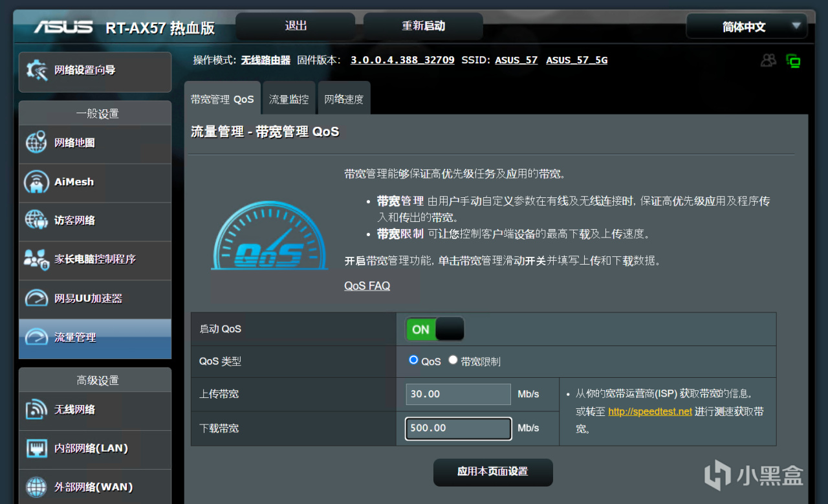The image size is (828, 504).
Task: Click the RT-AX57 热血版 model name
Action: pyautogui.click(x=160, y=28)
